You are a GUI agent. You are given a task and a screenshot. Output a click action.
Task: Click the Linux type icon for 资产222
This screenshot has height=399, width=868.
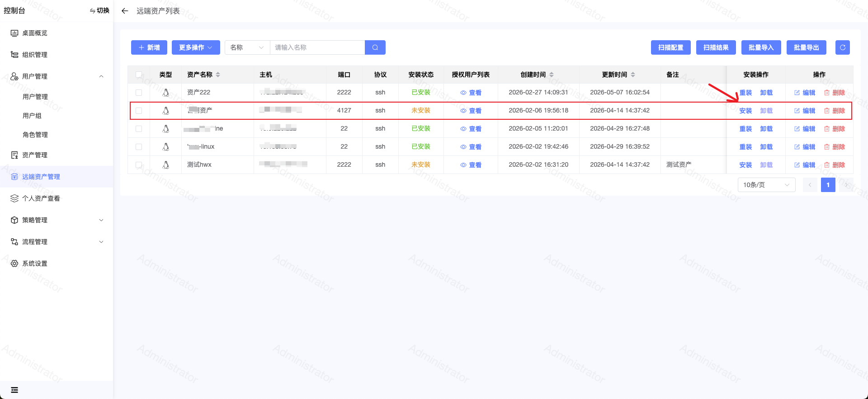(166, 93)
